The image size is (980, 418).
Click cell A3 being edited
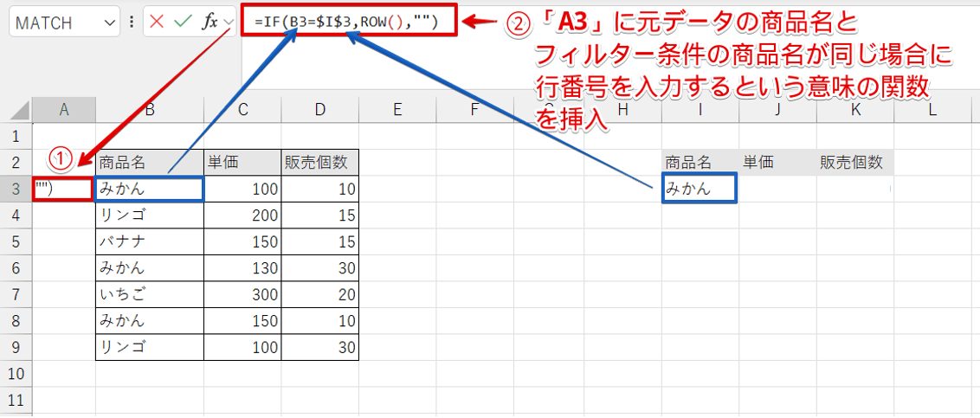click(64, 189)
